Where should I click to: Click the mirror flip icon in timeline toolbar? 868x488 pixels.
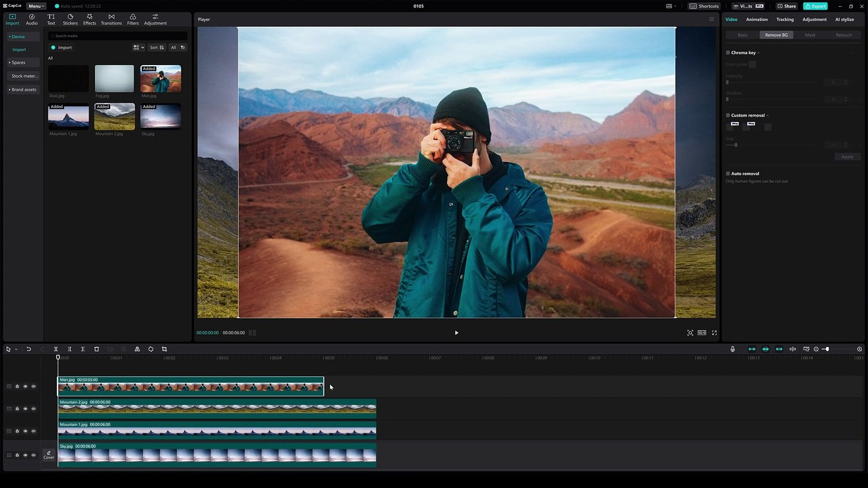pos(137,349)
